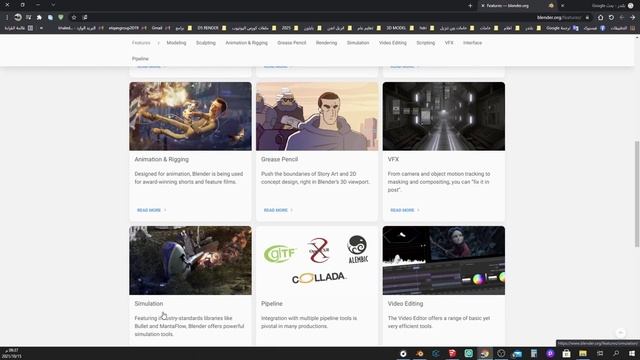640x360 pixels.
Task: Click the Features breadcrumb link
Action: pos(141,43)
